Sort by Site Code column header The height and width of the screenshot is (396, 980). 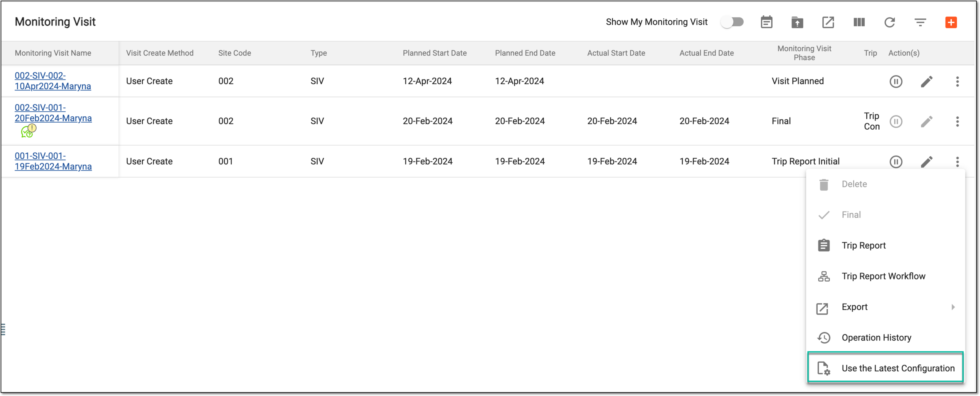(234, 53)
